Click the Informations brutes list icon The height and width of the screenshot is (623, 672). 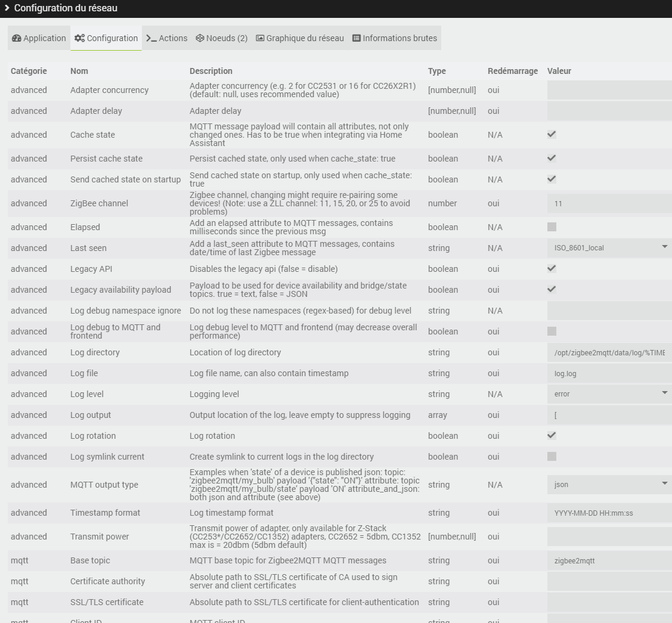coord(357,38)
